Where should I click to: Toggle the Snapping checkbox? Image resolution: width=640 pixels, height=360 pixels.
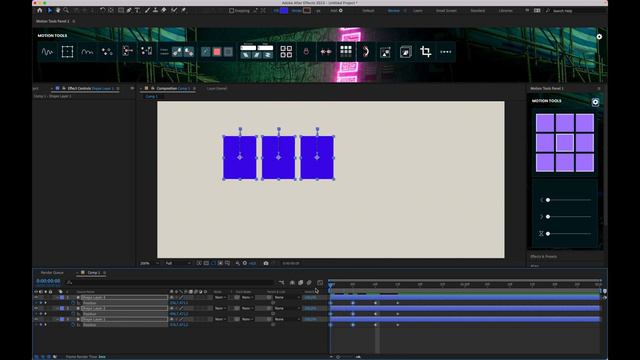point(231,11)
